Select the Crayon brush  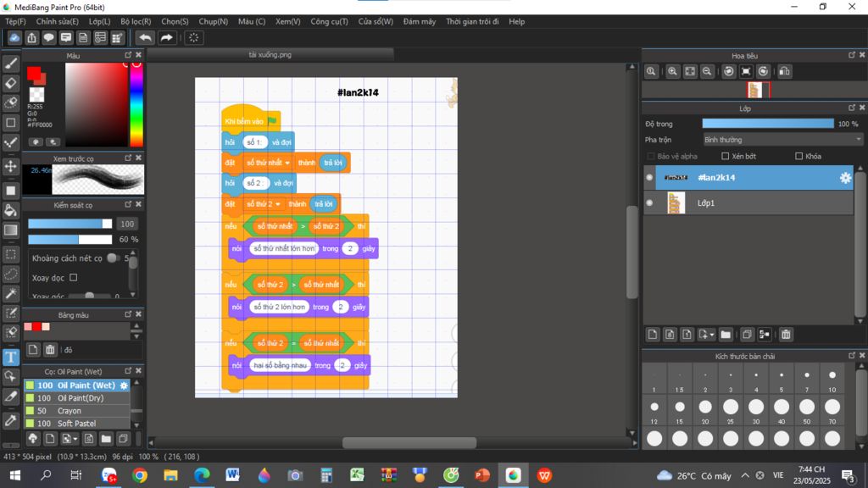70,411
